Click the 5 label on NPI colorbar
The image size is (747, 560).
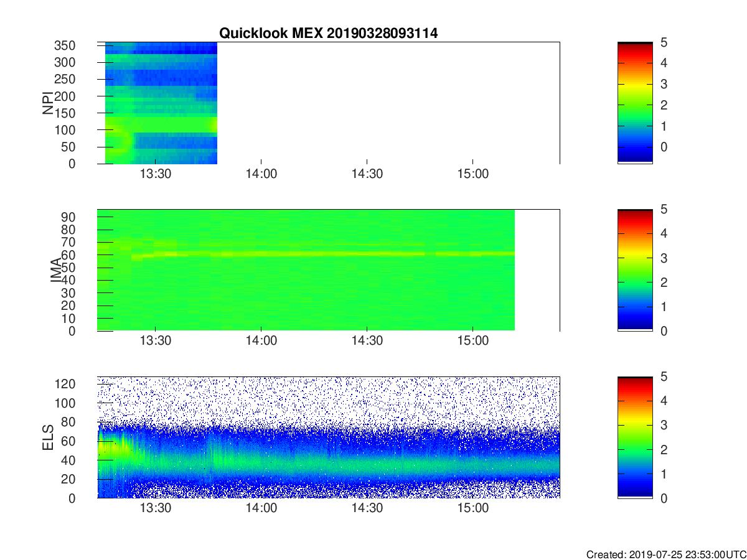[664, 43]
